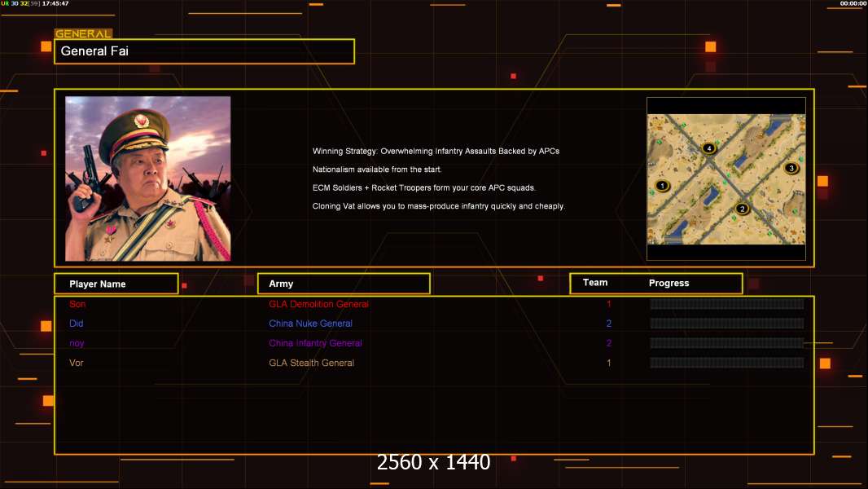Click team number for player Son

pyautogui.click(x=609, y=304)
